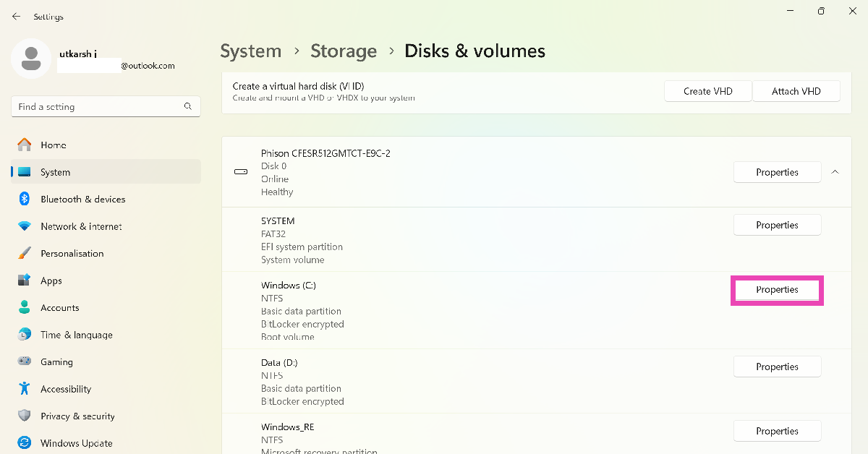Go to Storage breadcrumb
868x454 pixels.
(344, 51)
